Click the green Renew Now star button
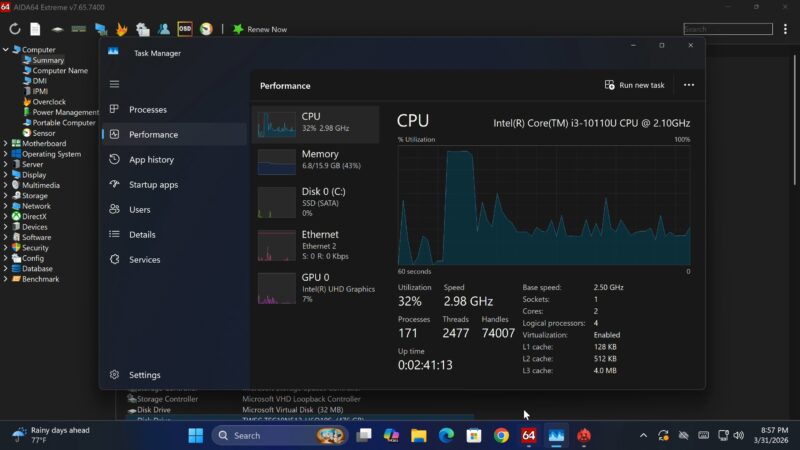This screenshot has height=450, width=800. [260, 29]
